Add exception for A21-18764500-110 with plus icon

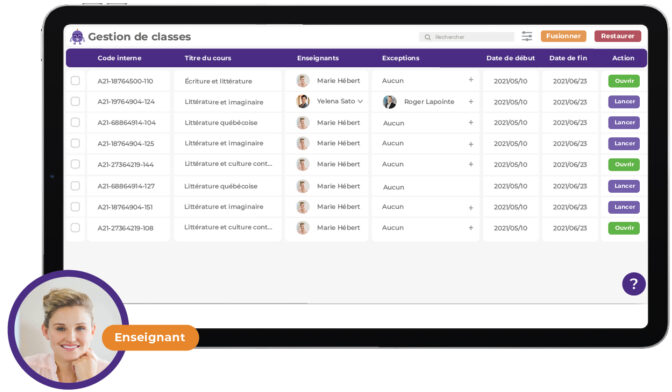click(x=471, y=80)
